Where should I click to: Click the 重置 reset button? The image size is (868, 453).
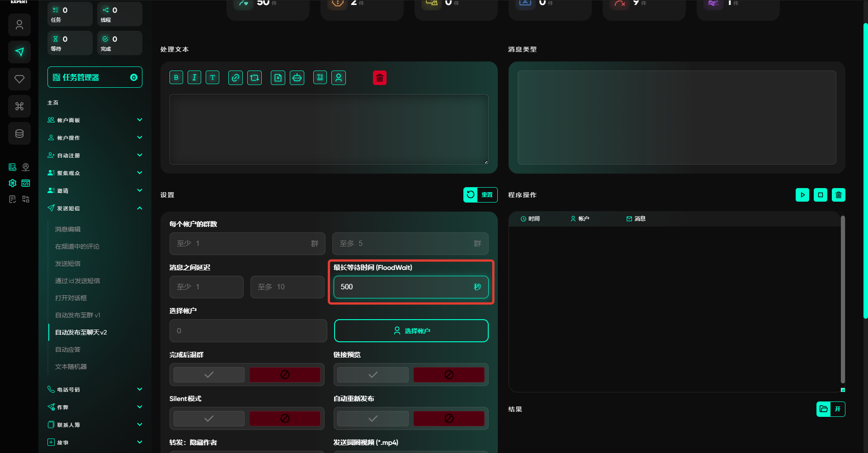point(480,195)
